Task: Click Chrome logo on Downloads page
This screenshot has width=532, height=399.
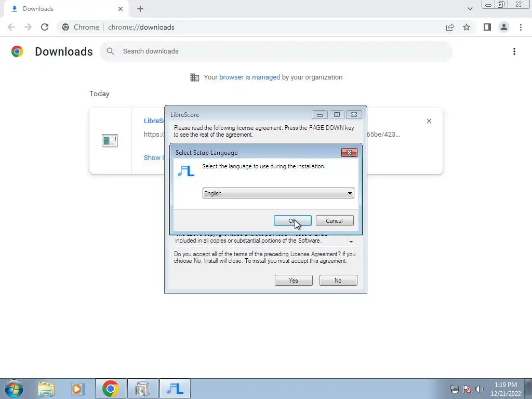Action: click(17, 51)
